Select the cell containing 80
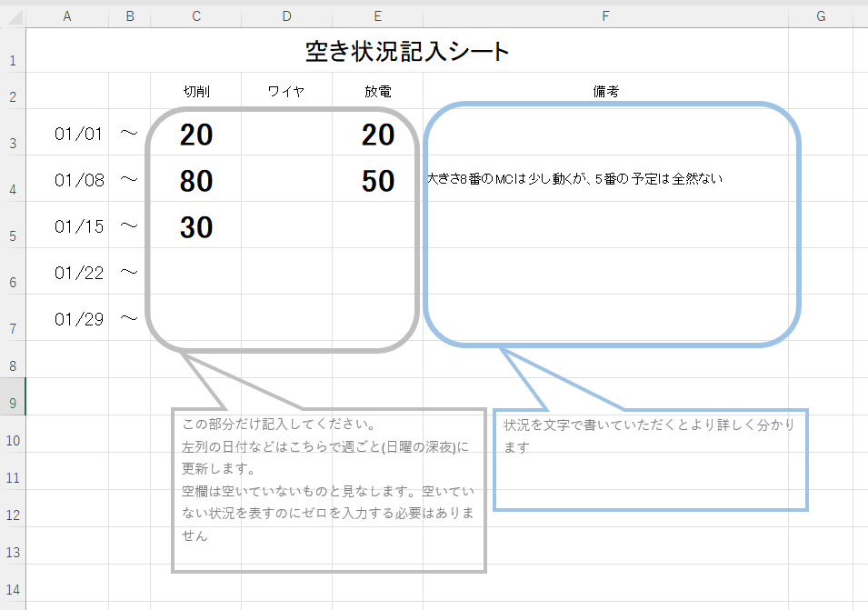 (x=196, y=181)
